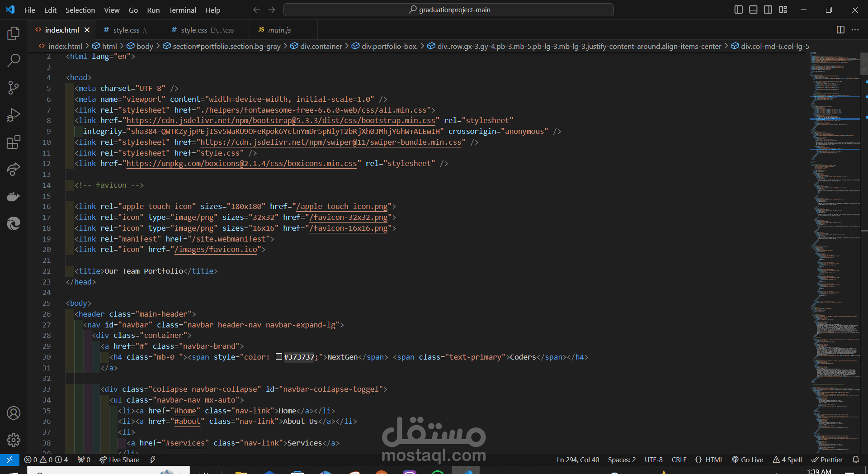The image size is (868, 474).
Task: Switch to the main.js tab
Action: (283, 30)
